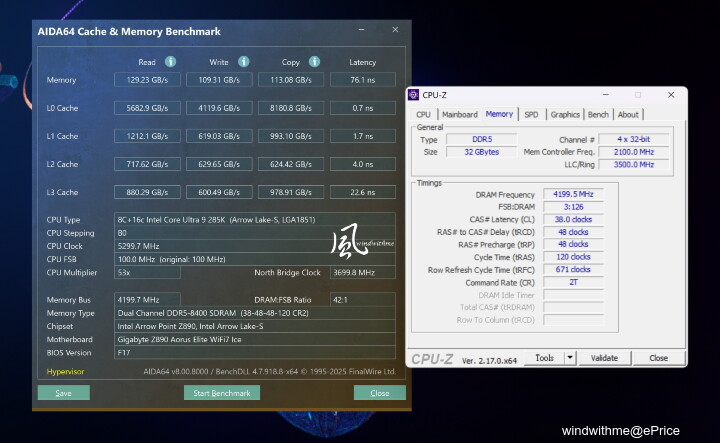
Task: Click the Memory Latency value 76.1 ns
Action: point(363,80)
